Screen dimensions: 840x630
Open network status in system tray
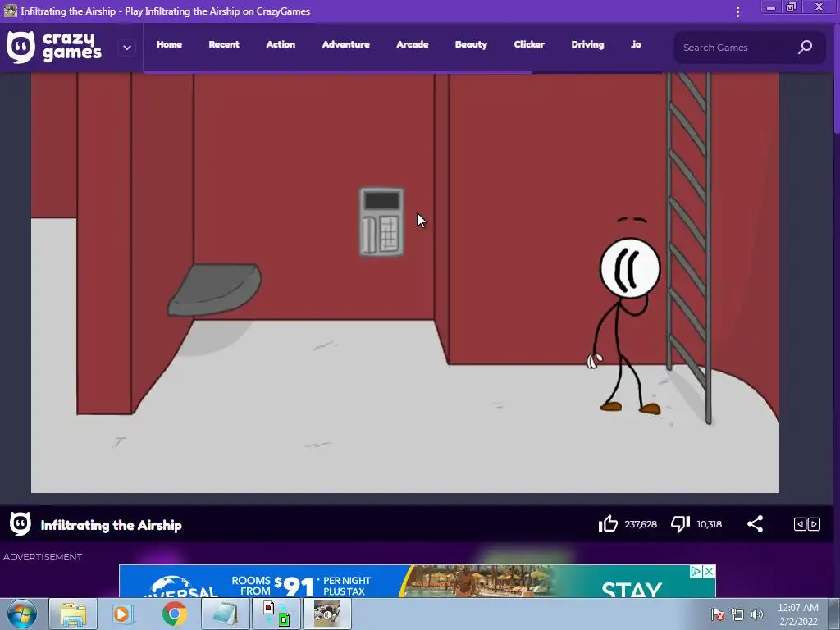coord(737,614)
